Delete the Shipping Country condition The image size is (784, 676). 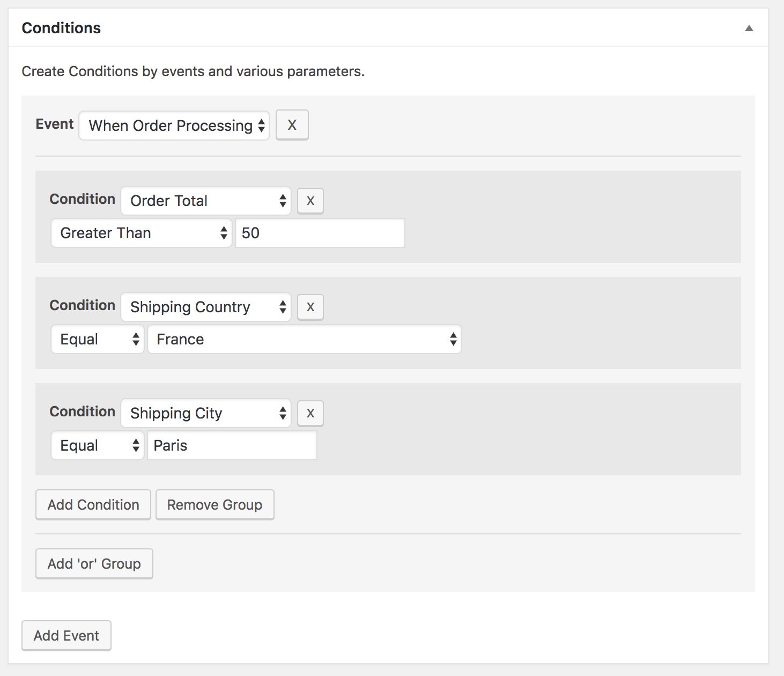[310, 307]
